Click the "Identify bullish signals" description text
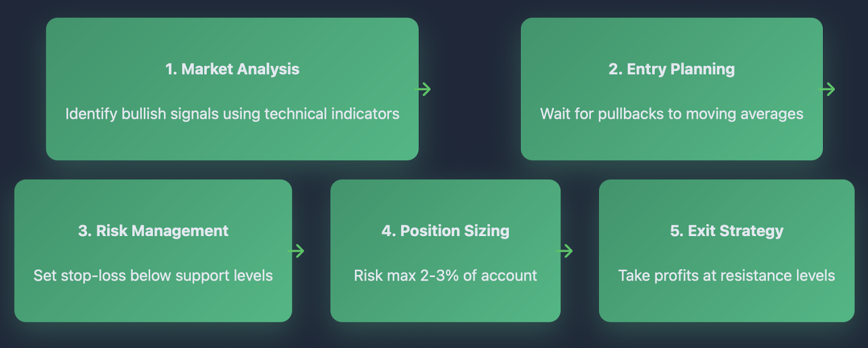868x348 pixels. [232, 113]
